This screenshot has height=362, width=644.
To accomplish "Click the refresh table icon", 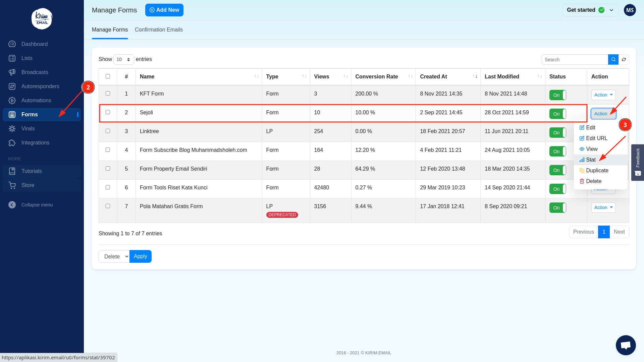I will pyautogui.click(x=624, y=59).
